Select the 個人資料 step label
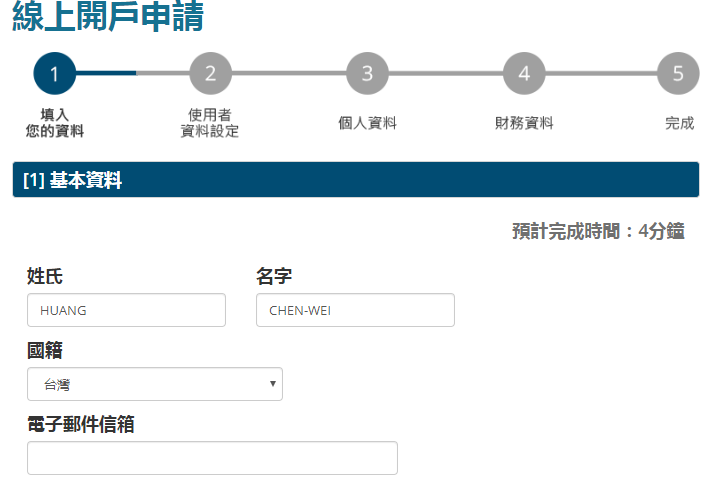 point(368,123)
